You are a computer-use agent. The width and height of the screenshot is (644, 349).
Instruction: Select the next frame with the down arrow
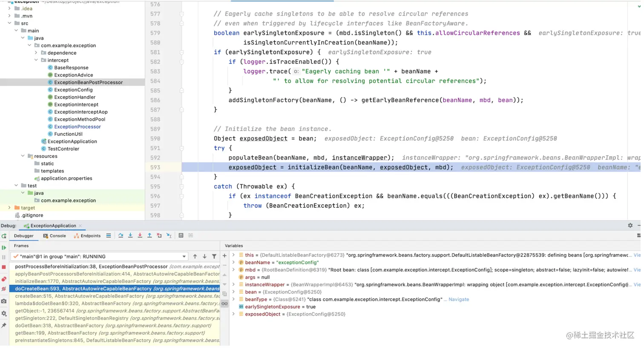click(x=204, y=257)
